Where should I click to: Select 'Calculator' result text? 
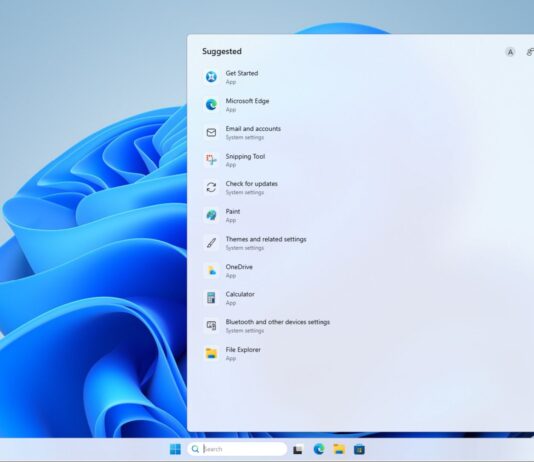[x=240, y=294]
